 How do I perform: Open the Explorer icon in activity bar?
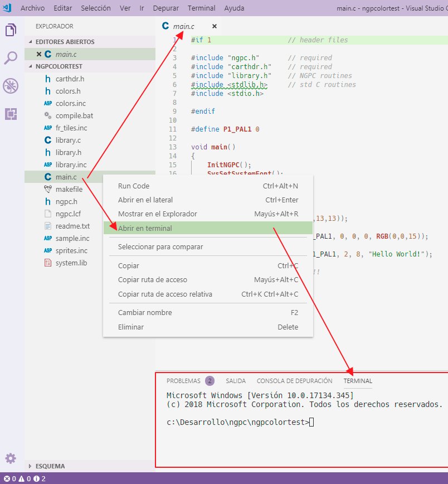11,30
